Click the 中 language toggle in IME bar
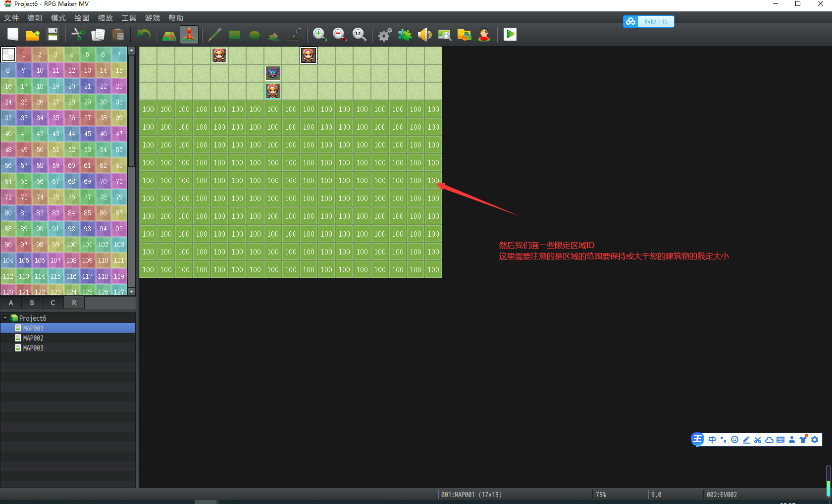This screenshot has height=504, width=832. 712,440
